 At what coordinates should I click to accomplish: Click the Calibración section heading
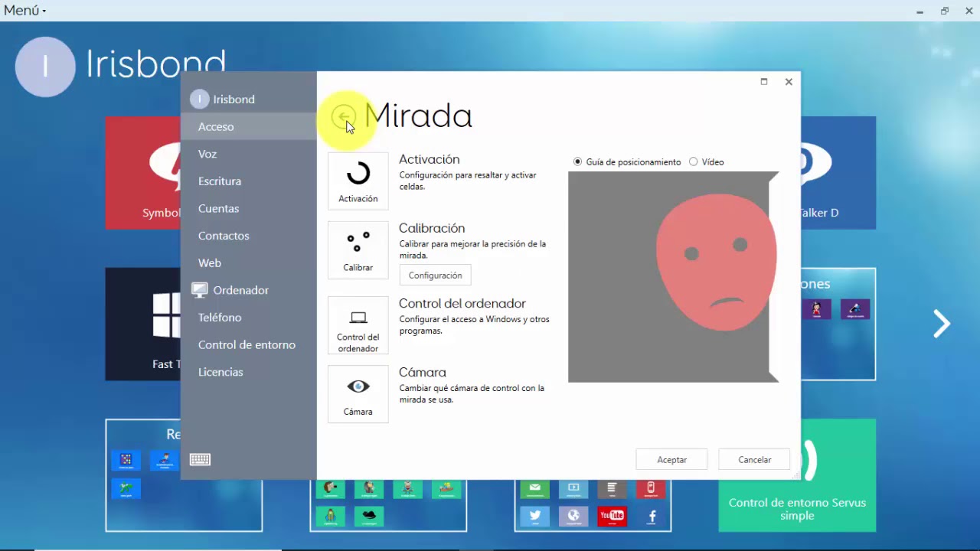coord(432,228)
